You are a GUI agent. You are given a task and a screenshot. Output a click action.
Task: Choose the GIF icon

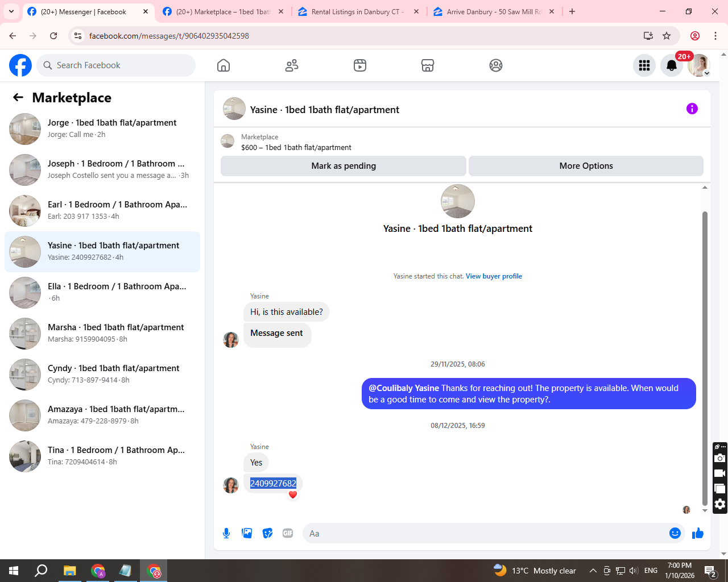pos(288,533)
